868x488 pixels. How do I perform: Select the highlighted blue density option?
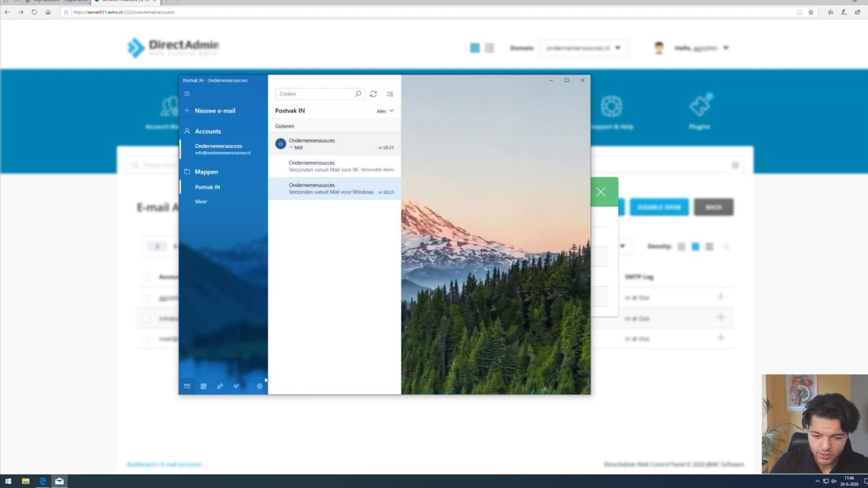click(x=695, y=247)
